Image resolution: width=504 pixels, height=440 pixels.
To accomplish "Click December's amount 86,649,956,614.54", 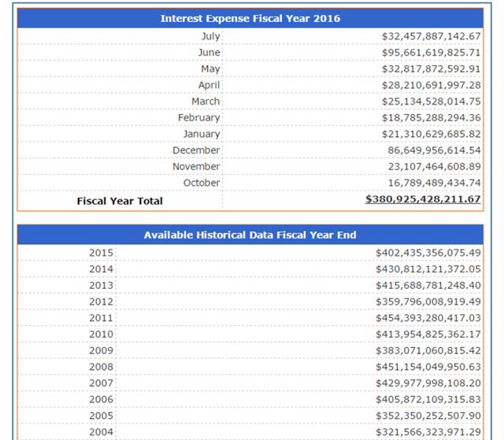I will [434, 150].
